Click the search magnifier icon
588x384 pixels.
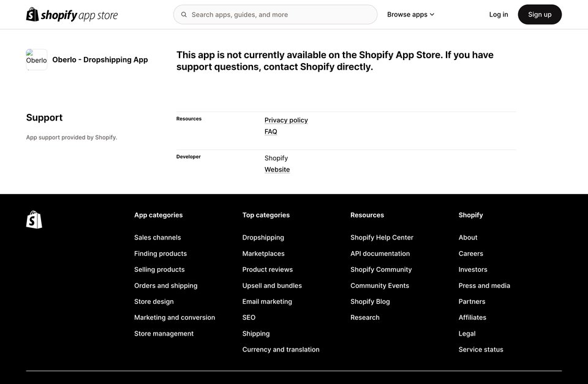[x=184, y=15]
